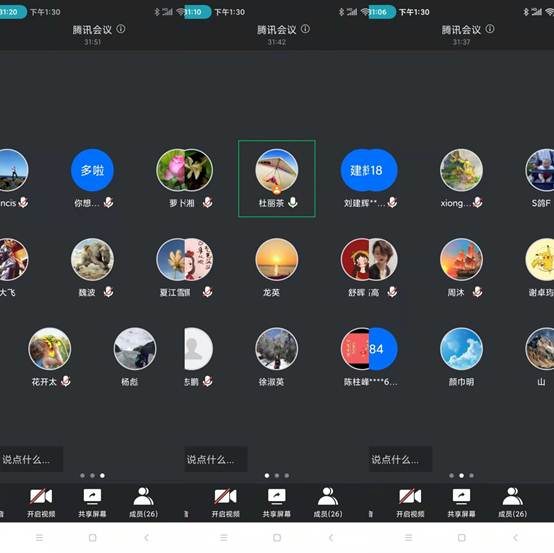The image size is (554, 553).
Task: Click the muted microphone icon beside 魏波
Action: click(108, 292)
